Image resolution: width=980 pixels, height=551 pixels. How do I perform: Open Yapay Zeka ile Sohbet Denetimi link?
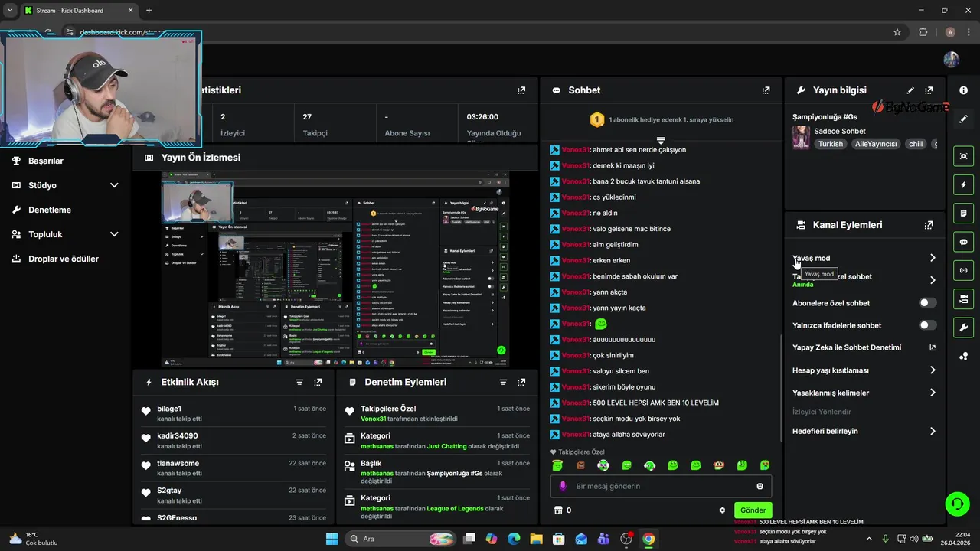click(x=864, y=347)
